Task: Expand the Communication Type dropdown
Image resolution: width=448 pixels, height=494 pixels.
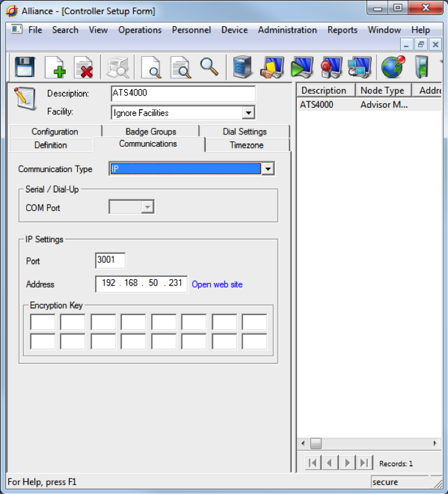Action: pyautogui.click(x=268, y=169)
